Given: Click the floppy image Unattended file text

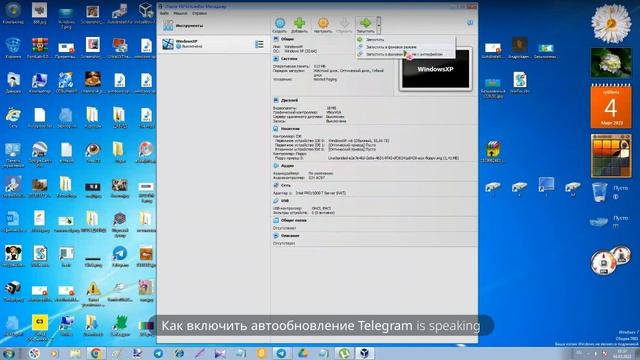Looking at the screenshot, I should point(393,158).
